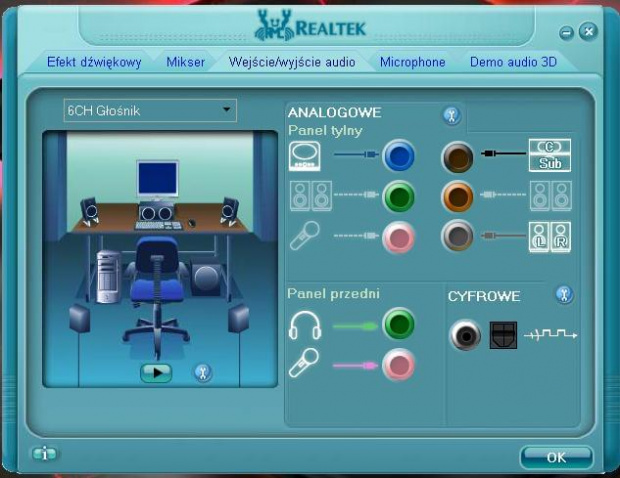The width and height of the screenshot is (620, 478).
Task: Click the green headphone jack on front panel
Action: pos(399,324)
